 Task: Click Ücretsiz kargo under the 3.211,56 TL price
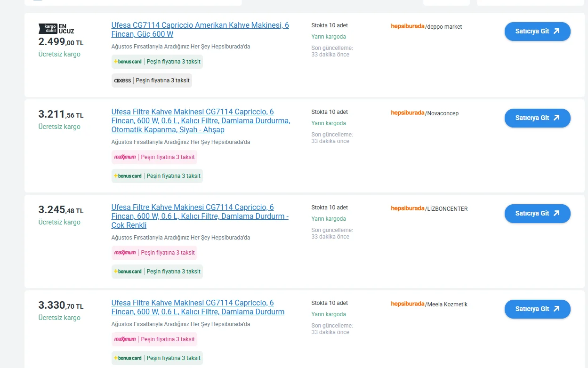(59, 127)
